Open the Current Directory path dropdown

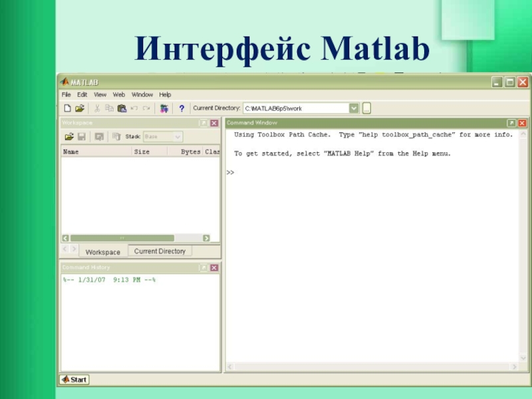[354, 108]
